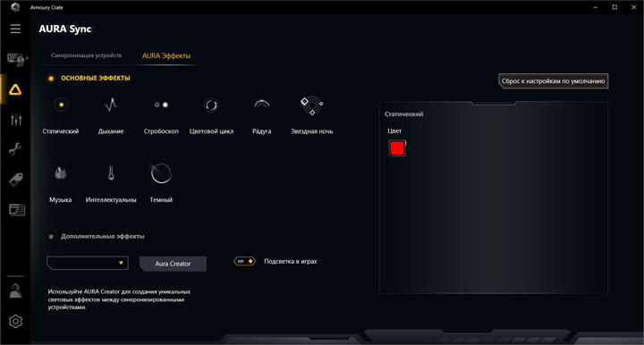Minimize the Armoury Crate window
644x345 pixels.
(x=596, y=7)
